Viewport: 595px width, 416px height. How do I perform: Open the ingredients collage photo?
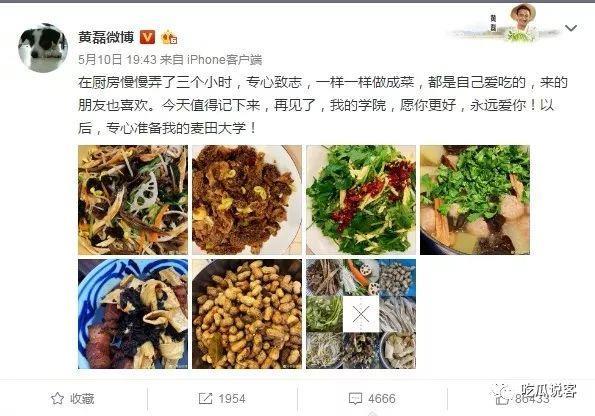361,314
